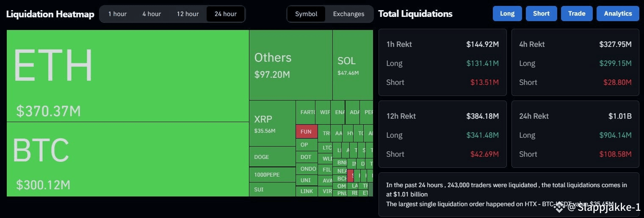Open the Trade button
Viewport: 644px width, 218px height.
click(x=577, y=14)
